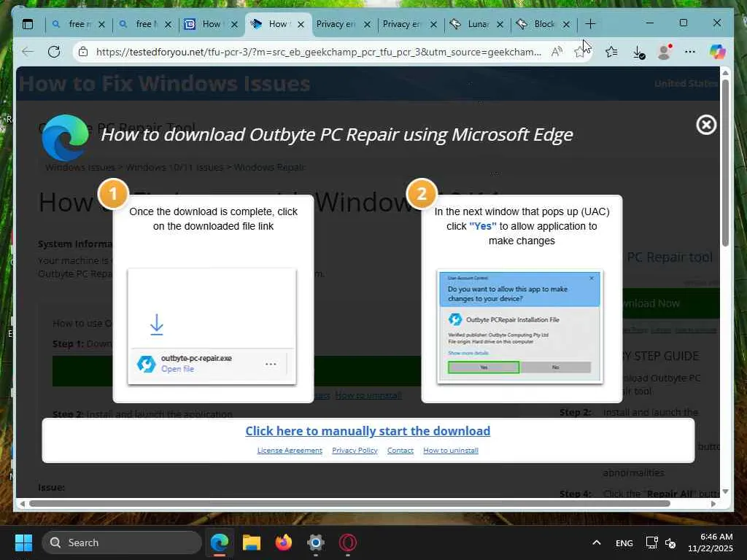
Task: Open the Favorites list icon
Action: 611,52
